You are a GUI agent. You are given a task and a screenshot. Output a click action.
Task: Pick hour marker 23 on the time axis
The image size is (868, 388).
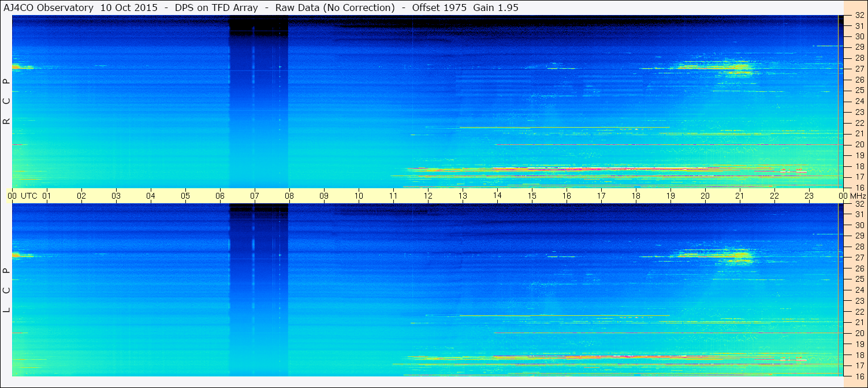tap(809, 196)
